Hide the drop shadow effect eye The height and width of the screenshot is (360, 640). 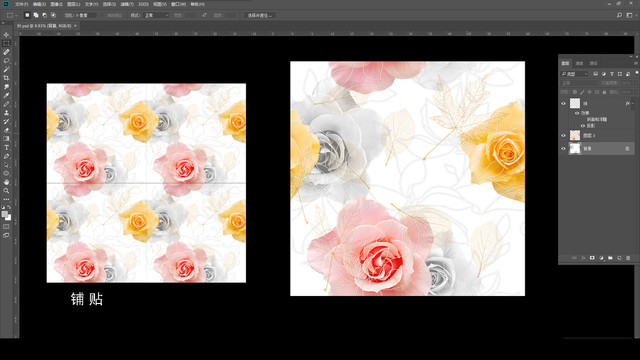point(583,126)
